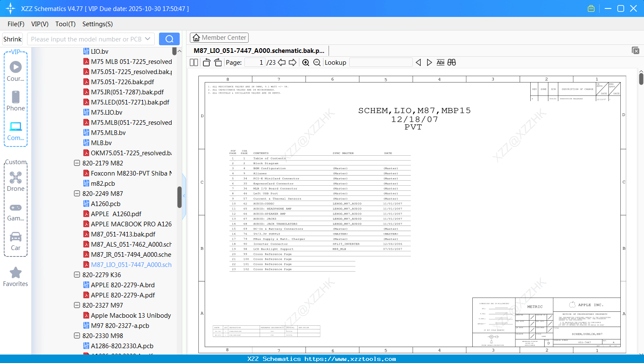Open M97 820-2327-a.pcb file
The height and width of the screenshot is (363, 644).
click(x=120, y=326)
